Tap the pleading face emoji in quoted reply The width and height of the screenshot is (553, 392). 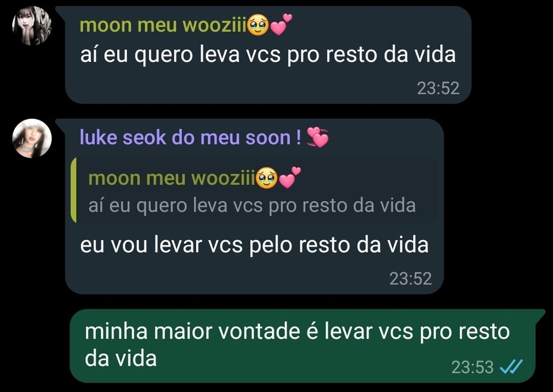(267, 178)
